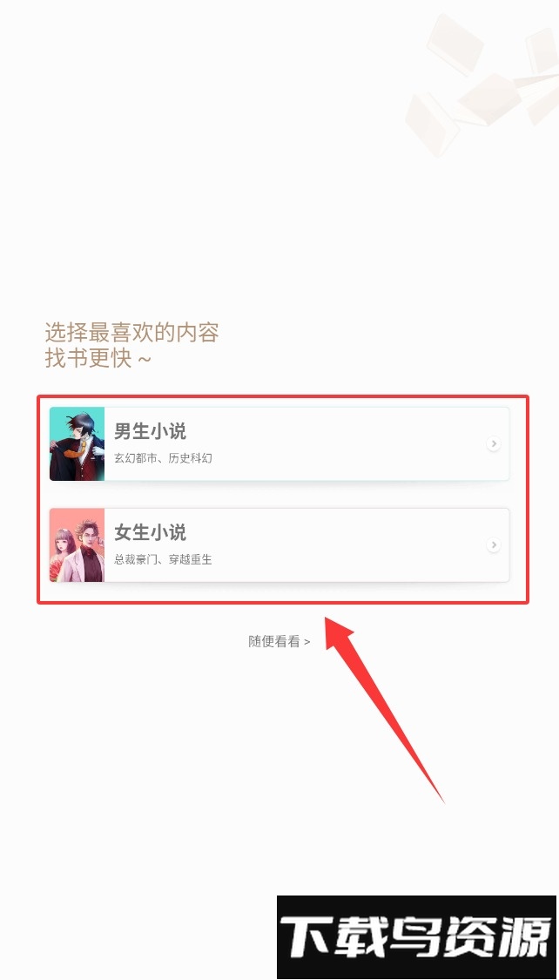
Task: Click the 找书更快 ~ heading line
Action: 98,359
